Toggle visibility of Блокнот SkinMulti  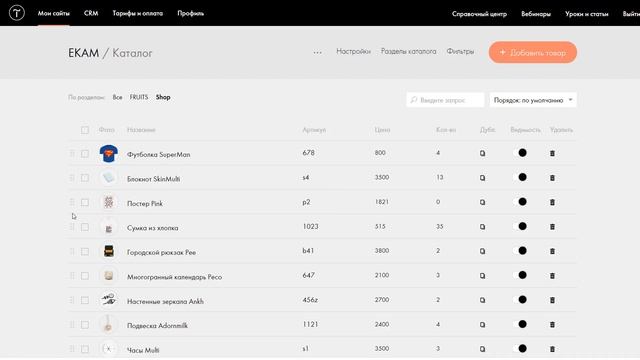click(x=519, y=177)
